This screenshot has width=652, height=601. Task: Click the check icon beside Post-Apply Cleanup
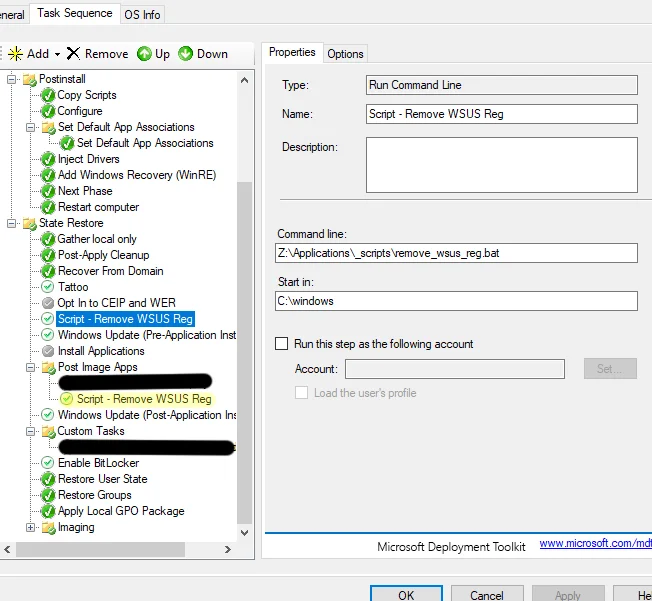(48, 255)
